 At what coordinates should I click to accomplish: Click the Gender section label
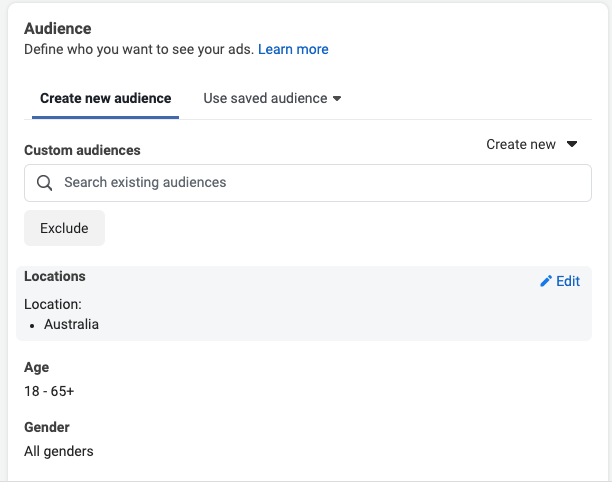pyautogui.click(x=46, y=428)
